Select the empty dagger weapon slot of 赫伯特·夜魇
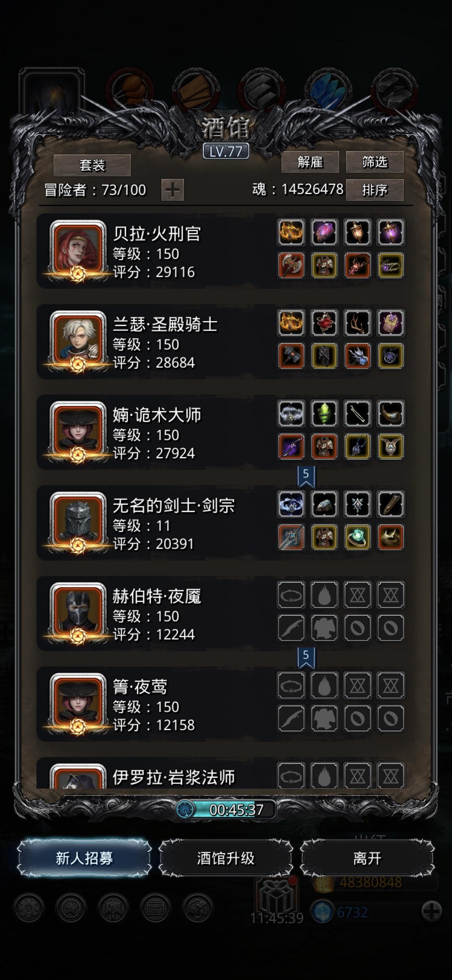The height and width of the screenshot is (980, 452). (291, 628)
